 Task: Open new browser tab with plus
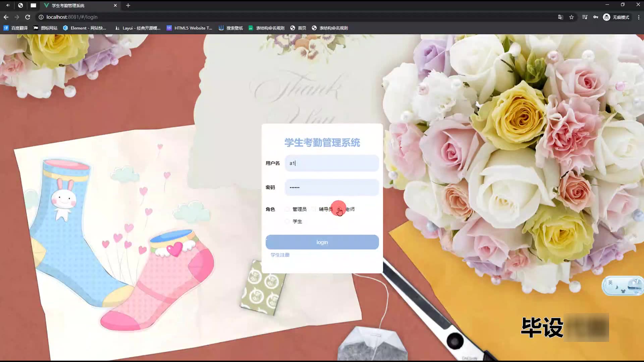pos(128,5)
